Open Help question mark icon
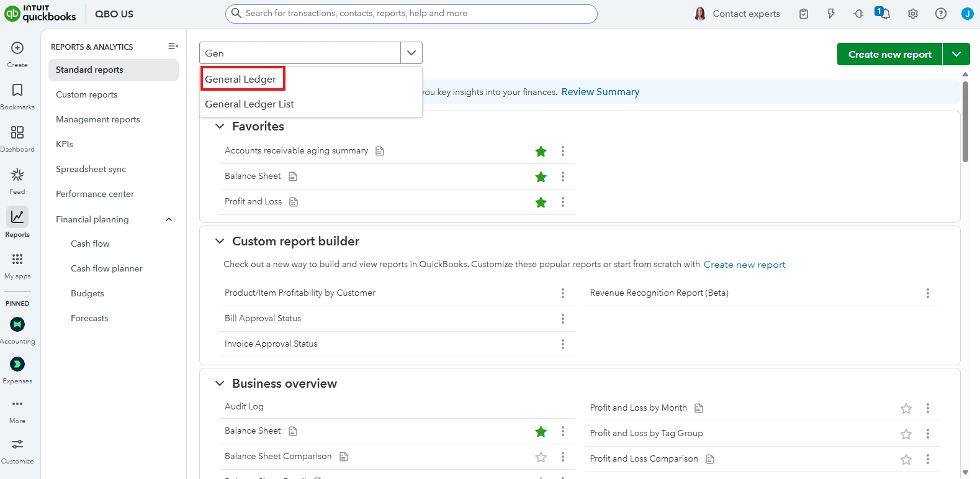Screen dimensions: 980x479 point(941,14)
